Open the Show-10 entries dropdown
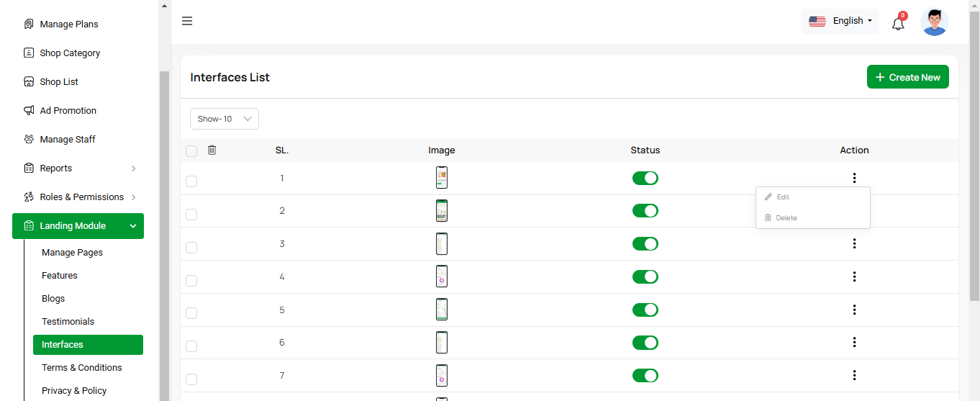 click(x=224, y=119)
